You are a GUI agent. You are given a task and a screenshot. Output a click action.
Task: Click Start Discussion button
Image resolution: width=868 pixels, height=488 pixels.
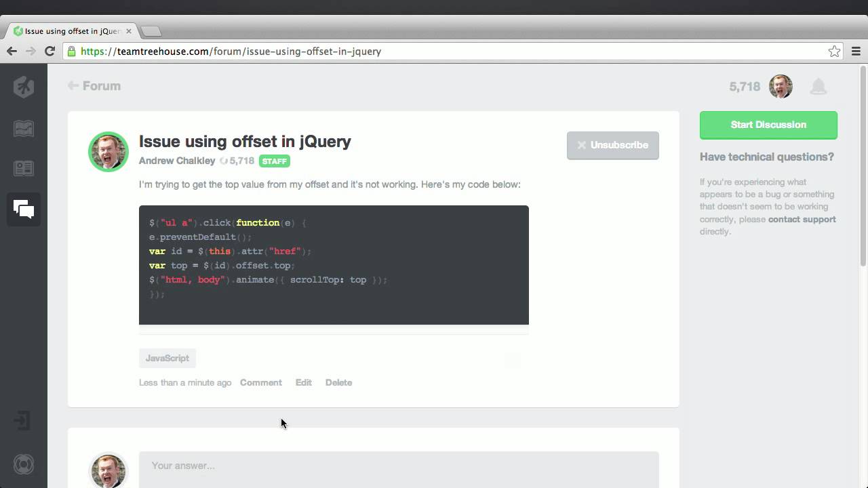768,125
